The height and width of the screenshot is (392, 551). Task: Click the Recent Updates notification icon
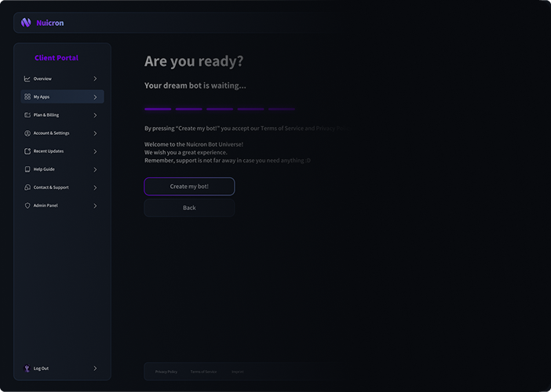coord(27,151)
